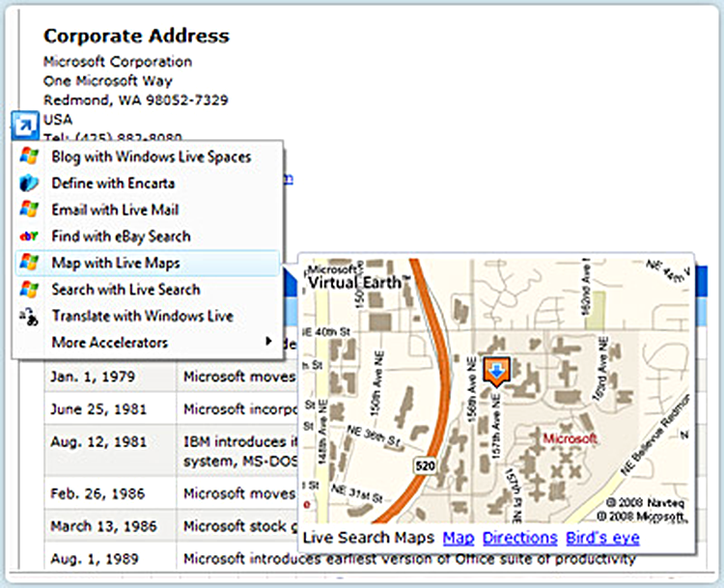Click the Microsoft label on the map
Image resolution: width=724 pixels, height=588 pixels.
click(570, 438)
